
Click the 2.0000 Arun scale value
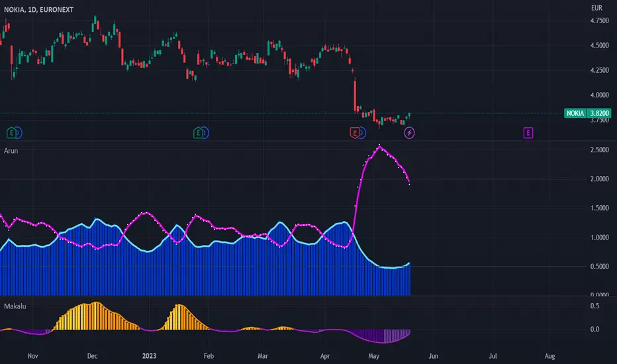(x=599, y=179)
